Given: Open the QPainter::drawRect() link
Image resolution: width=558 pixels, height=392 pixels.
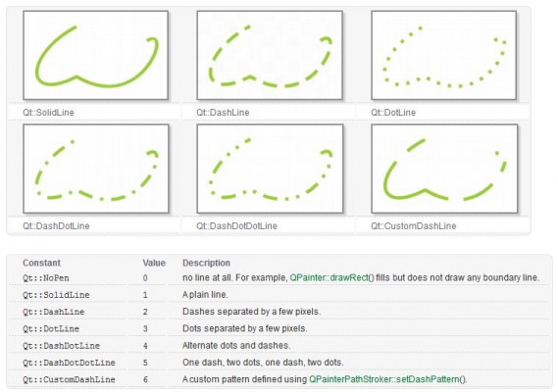Looking at the screenshot, I should pos(332,277).
